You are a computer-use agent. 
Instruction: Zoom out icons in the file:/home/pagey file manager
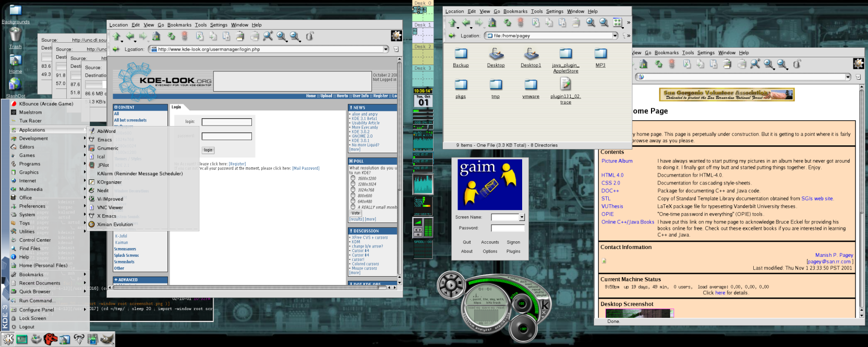(x=604, y=23)
